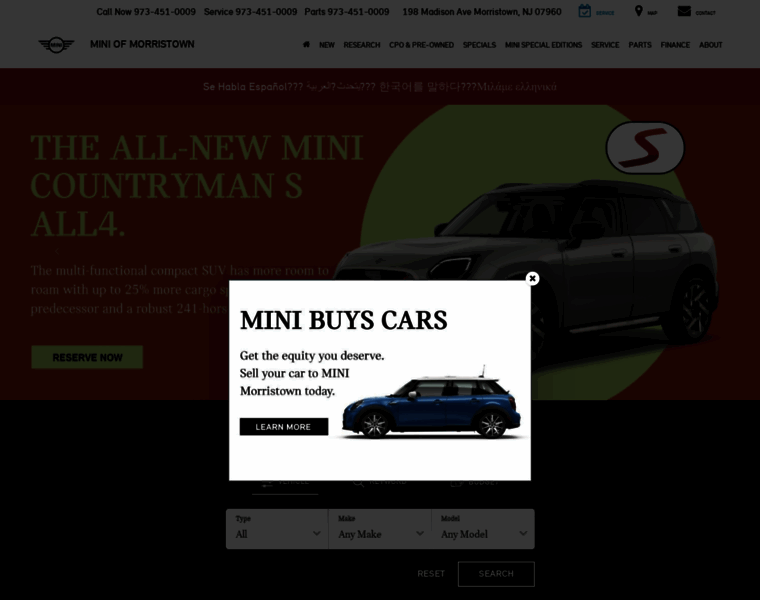Open the PARTS menu item
This screenshot has width=760, height=600.
(640, 45)
